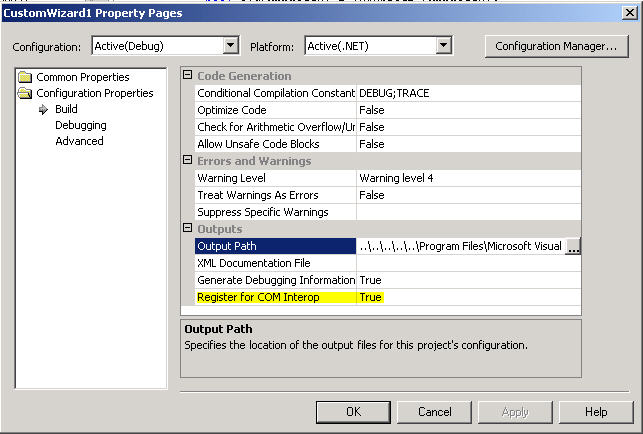This screenshot has width=643, height=434.
Task: Select the Conditional Compilation Constants row
Action: click(275, 93)
